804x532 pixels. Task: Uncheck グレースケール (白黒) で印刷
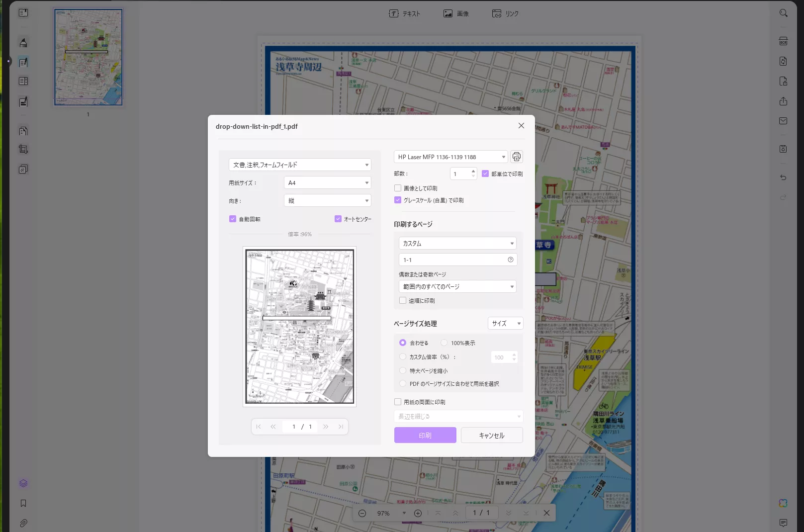tap(398, 200)
